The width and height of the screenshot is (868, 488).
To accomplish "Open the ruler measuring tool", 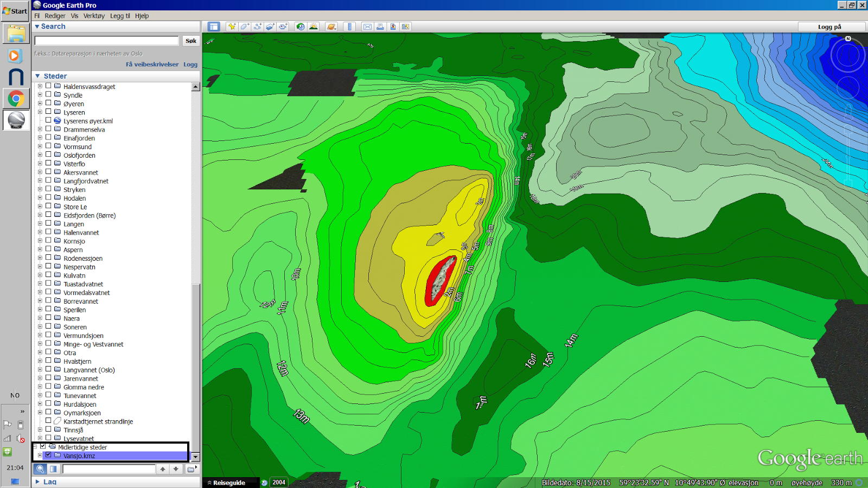I will point(349,27).
